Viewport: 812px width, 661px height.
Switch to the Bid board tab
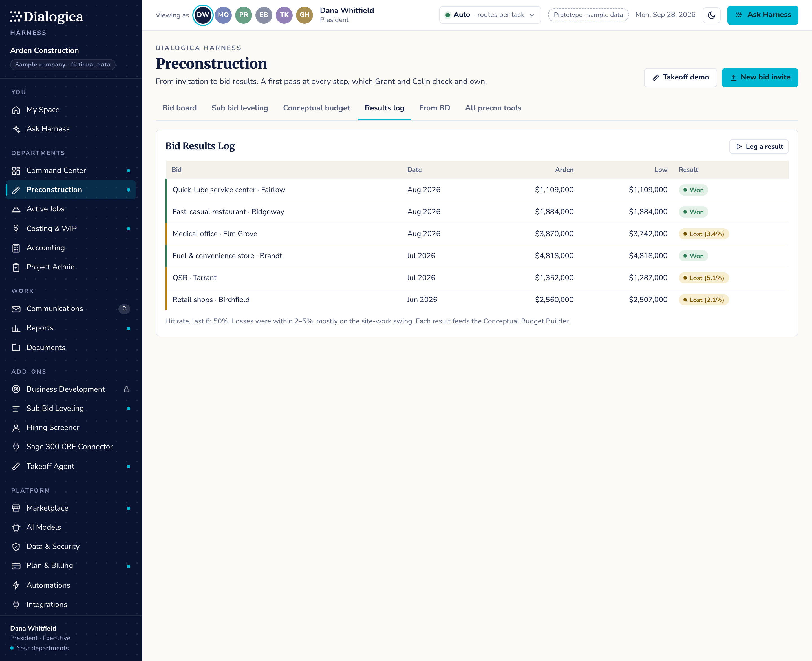(180, 108)
